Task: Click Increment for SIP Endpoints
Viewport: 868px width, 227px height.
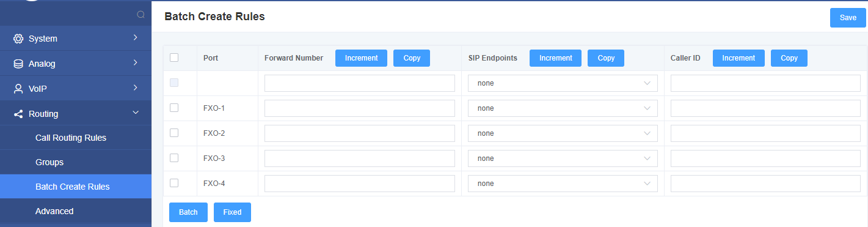Action: (x=555, y=58)
